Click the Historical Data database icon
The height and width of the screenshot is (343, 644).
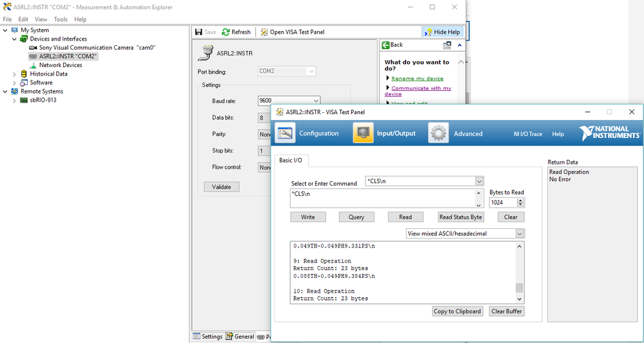click(24, 74)
